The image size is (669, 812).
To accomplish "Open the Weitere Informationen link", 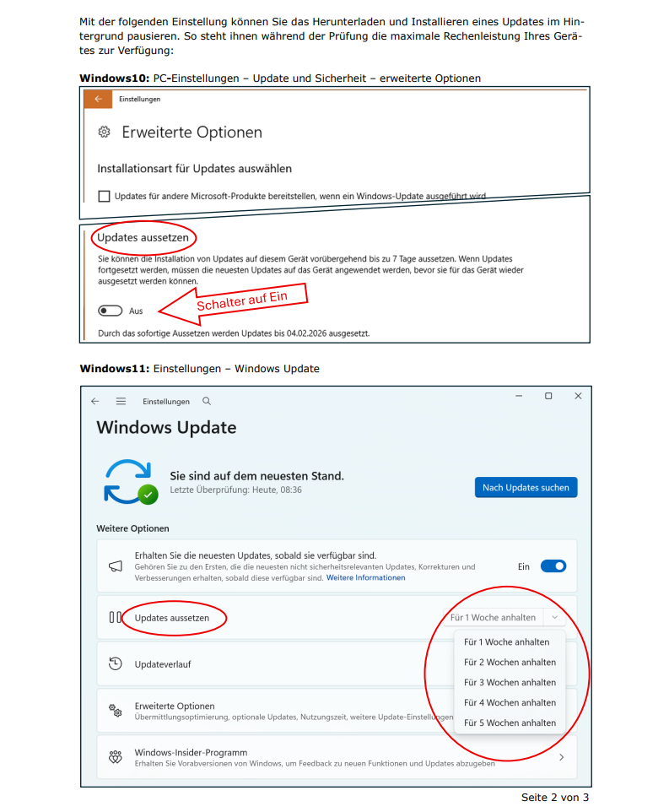I will pos(365,578).
